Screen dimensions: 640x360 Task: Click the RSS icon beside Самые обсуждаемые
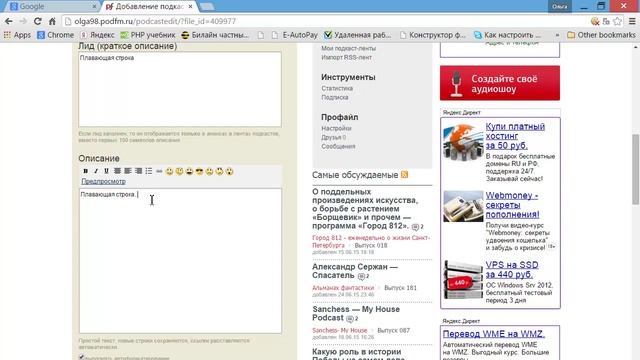pos(404,175)
